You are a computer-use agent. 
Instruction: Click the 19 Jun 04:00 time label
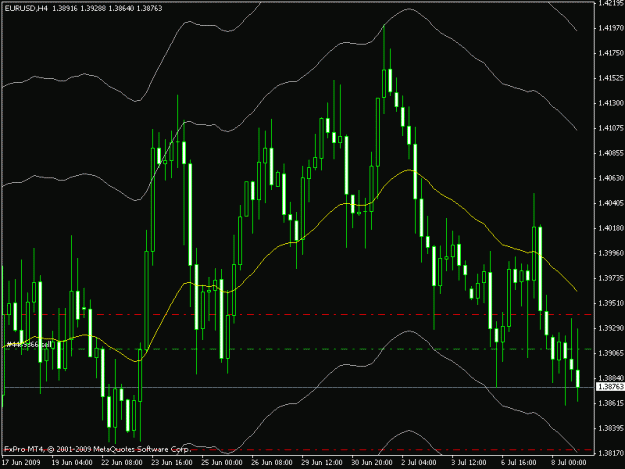tap(72, 463)
